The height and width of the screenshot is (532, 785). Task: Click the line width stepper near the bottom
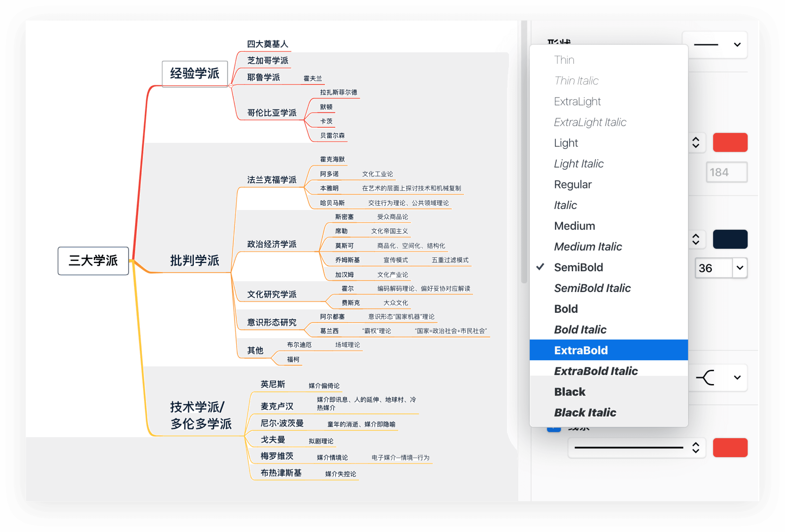[x=696, y=448]
